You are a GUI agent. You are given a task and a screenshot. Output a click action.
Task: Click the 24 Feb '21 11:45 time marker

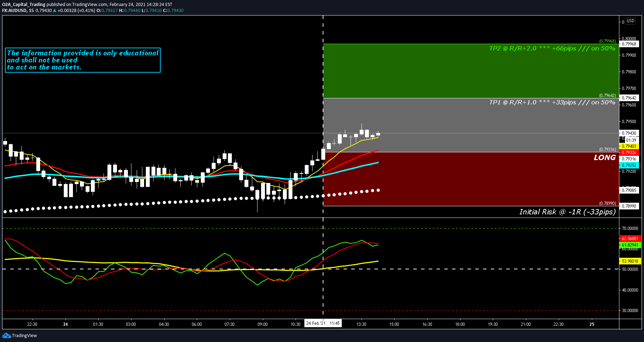pyautogui.click(x=323, y=323)
